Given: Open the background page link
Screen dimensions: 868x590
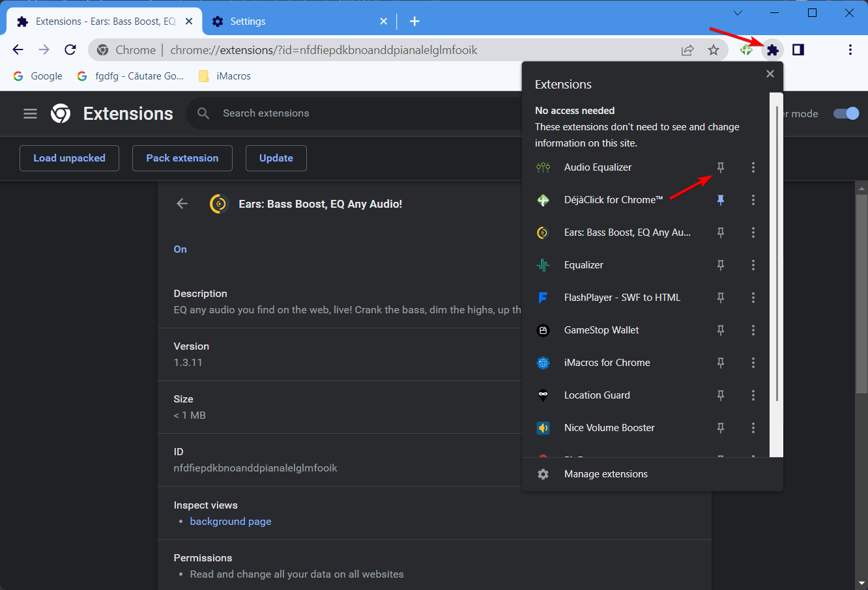Looking at the screenshot, I should (x=231, y=522).
